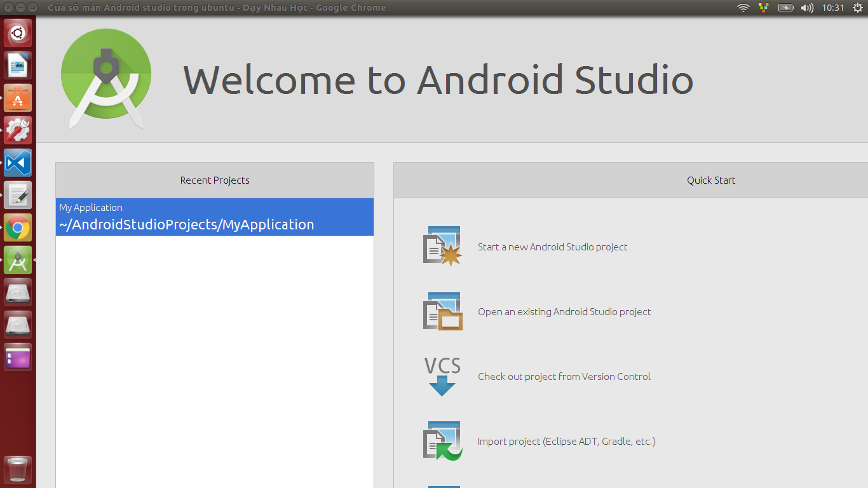
Task: Open the purple workspace switcher launcher icon
Action: pos(18,357)
